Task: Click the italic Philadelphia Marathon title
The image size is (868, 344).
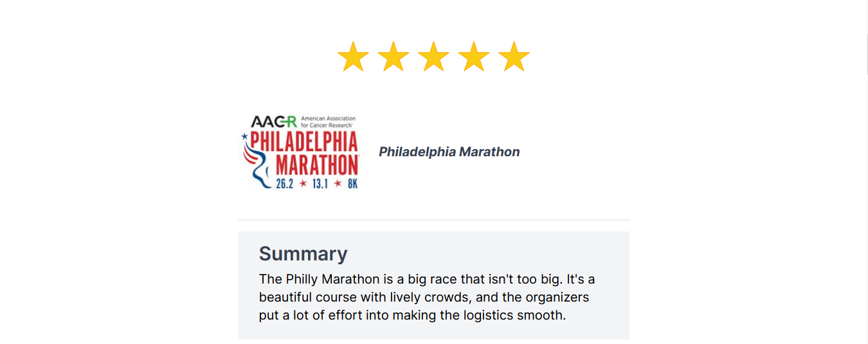Action: coord(449,152)
